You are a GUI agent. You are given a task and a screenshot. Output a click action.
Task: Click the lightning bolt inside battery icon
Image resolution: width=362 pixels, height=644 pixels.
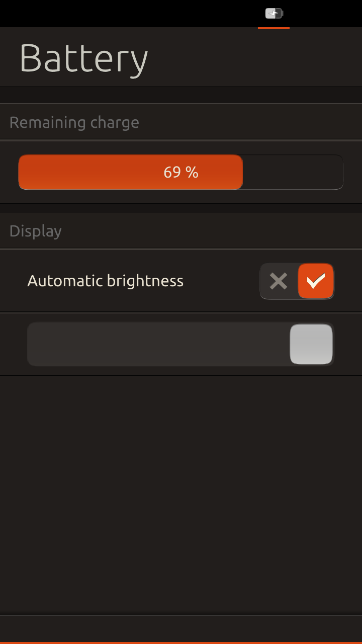(x=273, y=14)
